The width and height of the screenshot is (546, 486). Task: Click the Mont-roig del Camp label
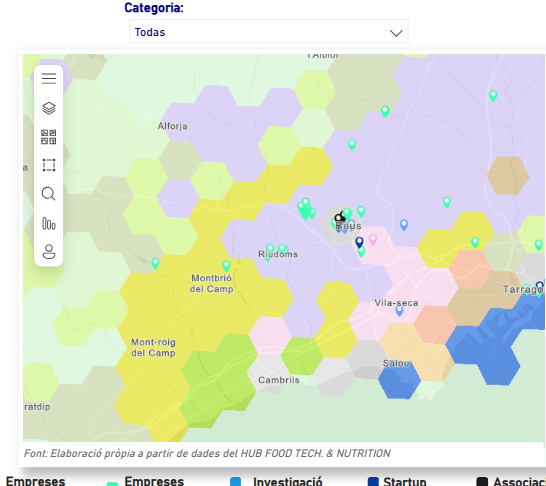coord(153,347)
